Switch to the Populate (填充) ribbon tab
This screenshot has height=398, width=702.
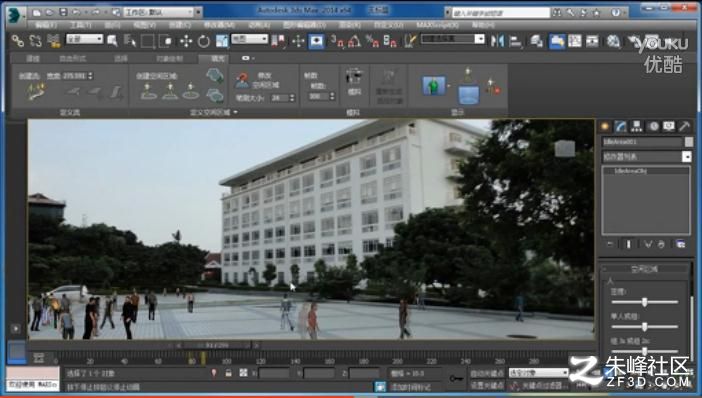click(x=217, y=59)
